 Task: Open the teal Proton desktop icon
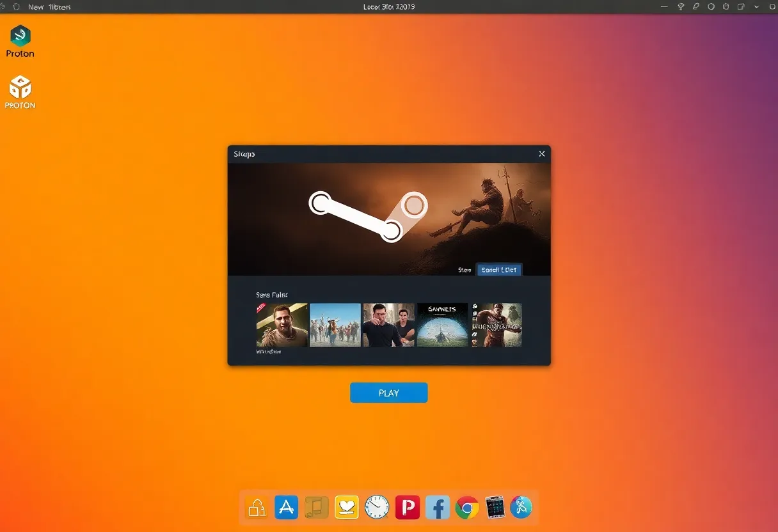(x=20, y=35)
